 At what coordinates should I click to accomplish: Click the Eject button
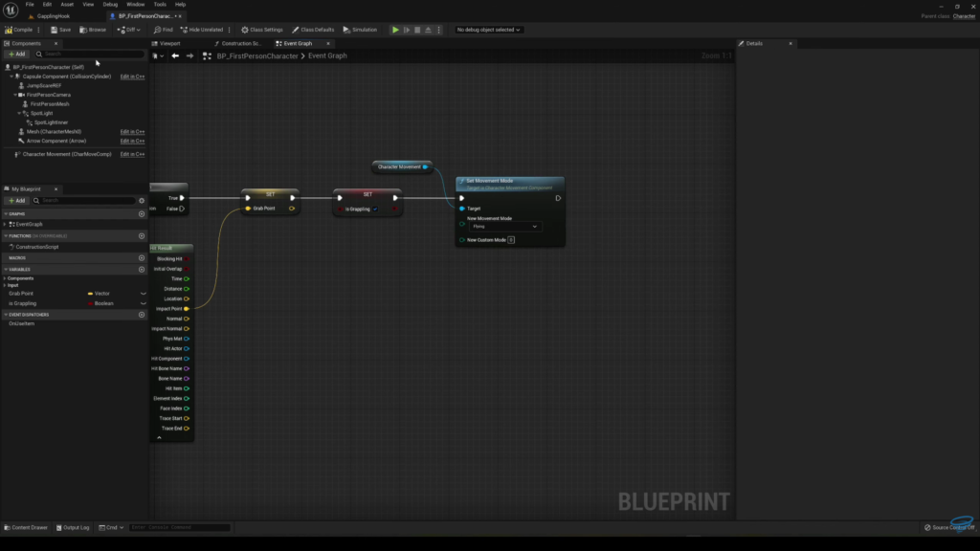[428, 30]
